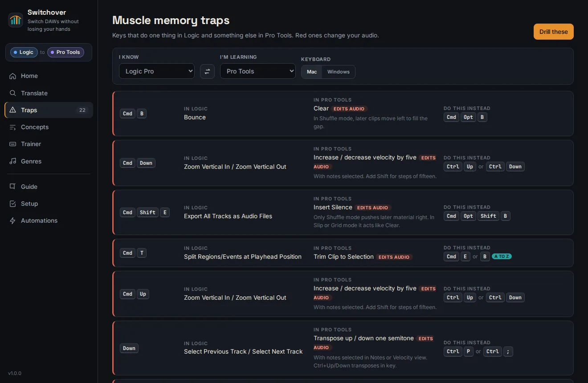
Task: Open the Home page
Action: [x=49, y=76]
